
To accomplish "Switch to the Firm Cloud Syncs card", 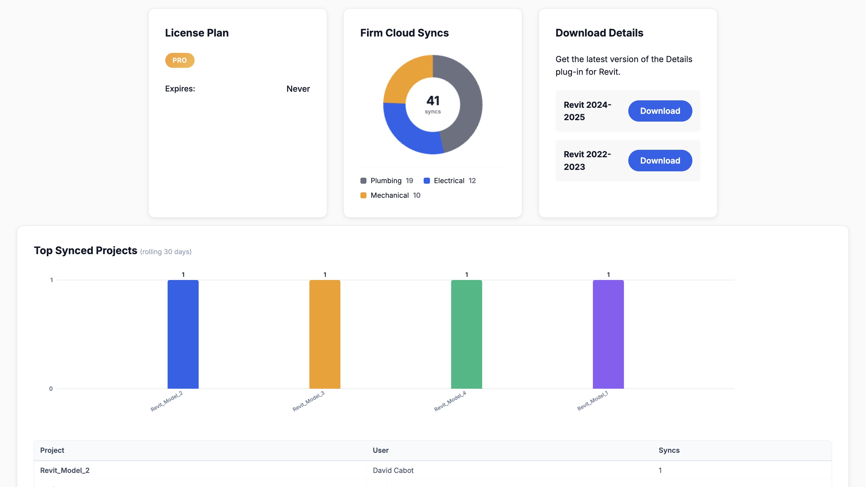I will tap(404, 33).
